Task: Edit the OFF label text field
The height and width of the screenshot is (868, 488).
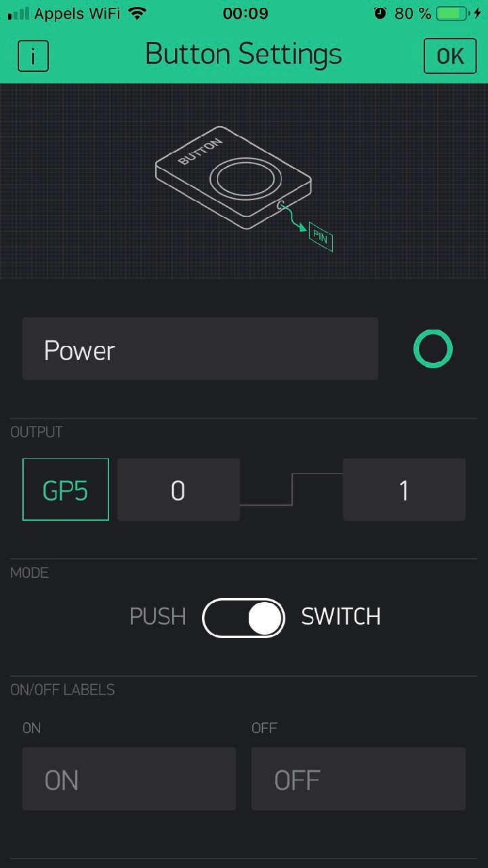Action: point(359,778)
